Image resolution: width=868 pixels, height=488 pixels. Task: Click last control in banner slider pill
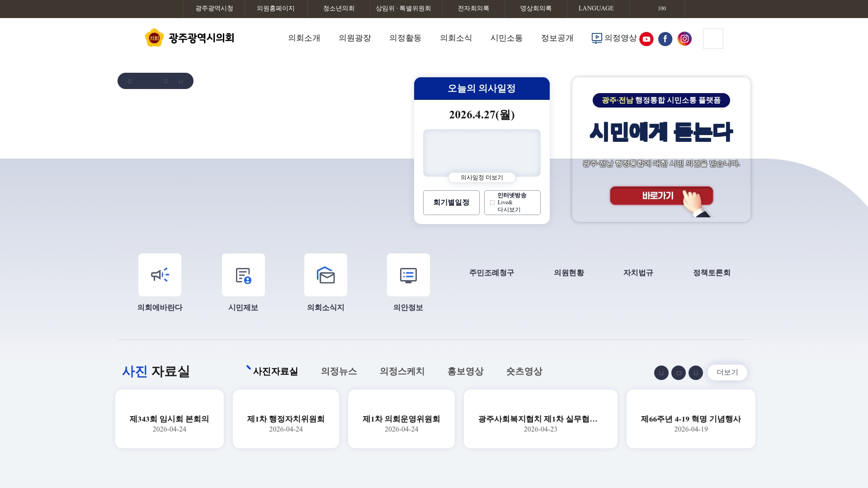point(181,81)
